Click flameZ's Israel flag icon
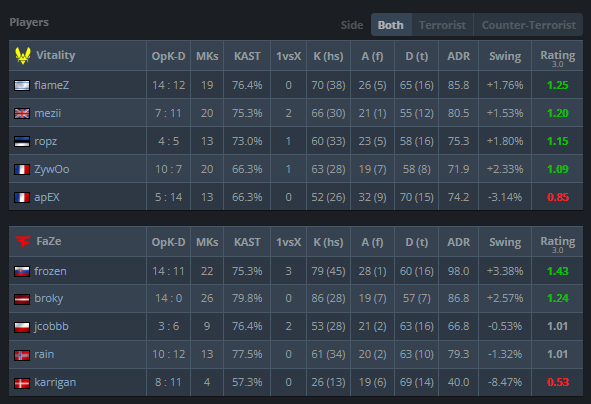Screen dimensions: 591x404 [22, 86]
